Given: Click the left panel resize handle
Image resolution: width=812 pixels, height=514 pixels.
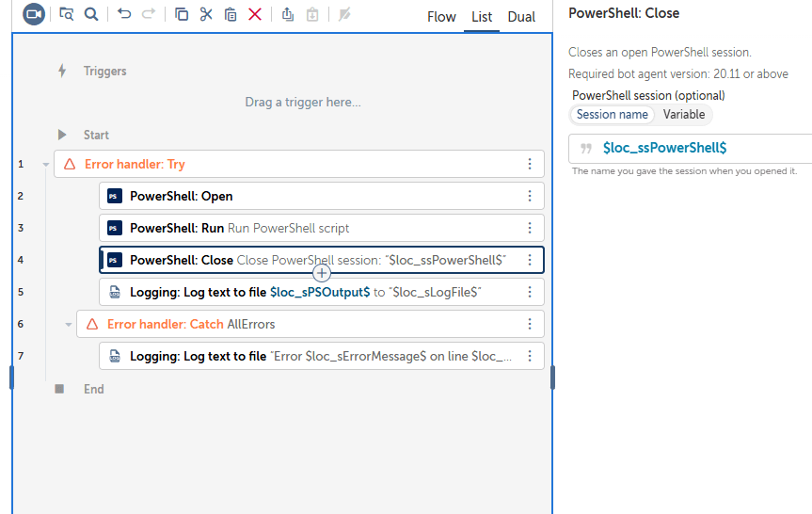Looking at the screenshot, I should coord(11,377).
